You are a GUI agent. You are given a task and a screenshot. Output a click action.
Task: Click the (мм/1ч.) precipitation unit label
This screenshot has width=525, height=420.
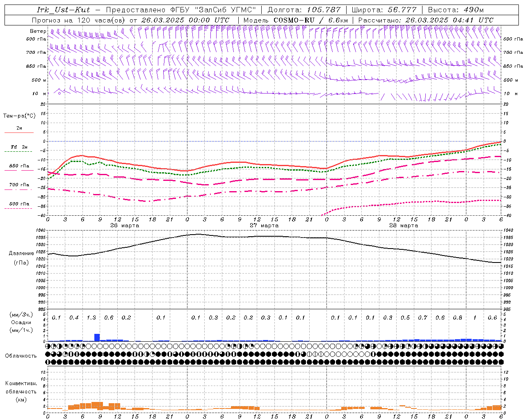[x=21, y=330]
